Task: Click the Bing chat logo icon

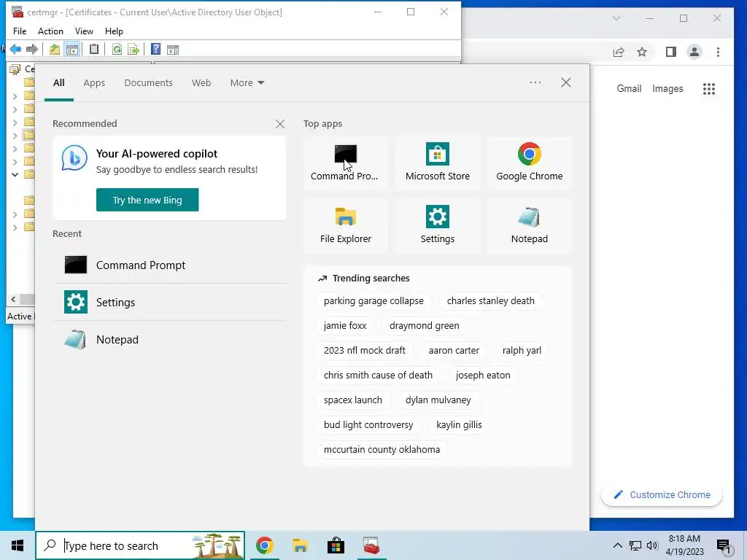Action: click(74, 158)
